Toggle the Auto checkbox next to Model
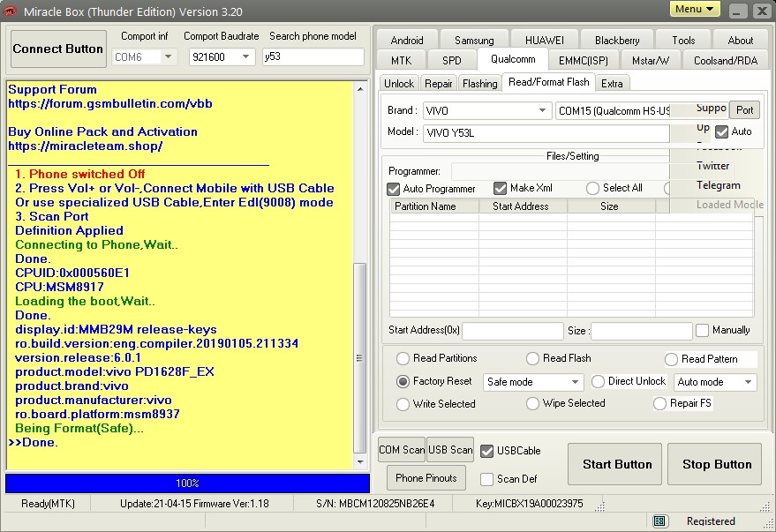This screenshot has width=776, height=532. tap(721, 131)
